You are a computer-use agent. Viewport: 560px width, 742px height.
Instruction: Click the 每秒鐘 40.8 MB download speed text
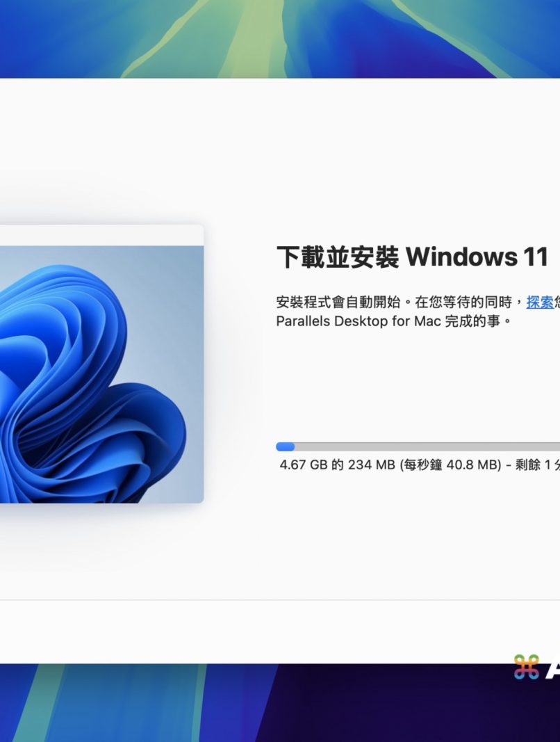[x=450, y=465]
